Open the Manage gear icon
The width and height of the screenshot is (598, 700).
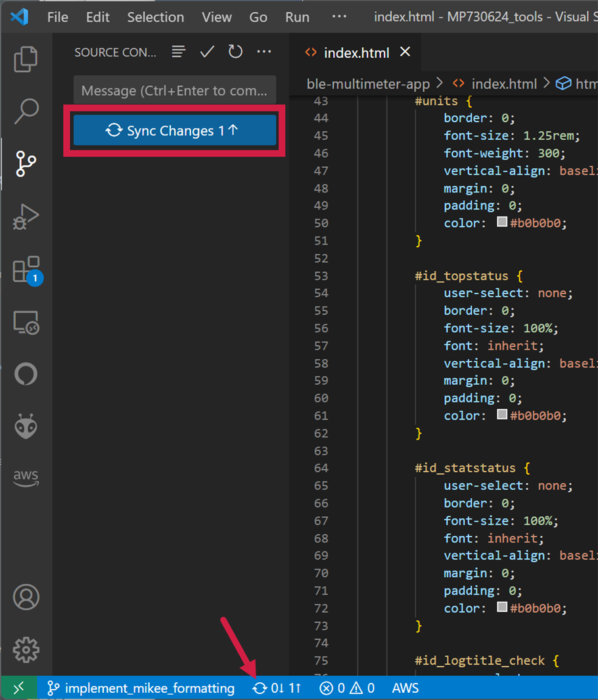[x=26, y=649]
